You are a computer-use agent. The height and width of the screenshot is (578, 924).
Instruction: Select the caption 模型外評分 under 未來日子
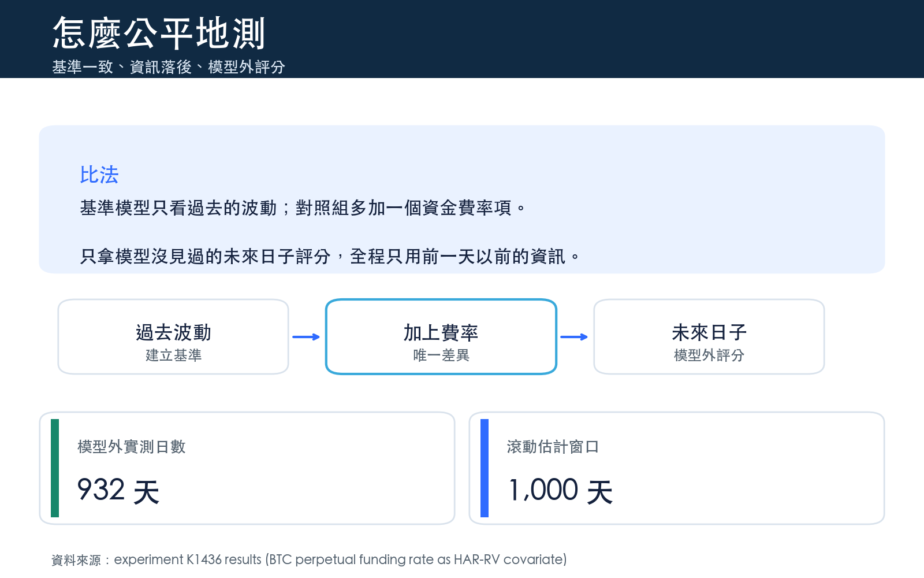[x=709, y=355]
